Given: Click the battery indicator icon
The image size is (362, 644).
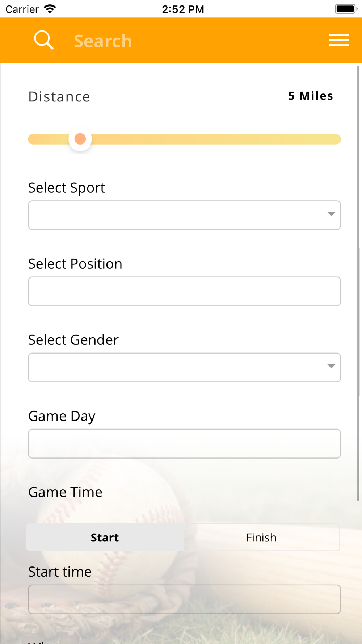Looking at the screenshot, I should tap(346, 9).
